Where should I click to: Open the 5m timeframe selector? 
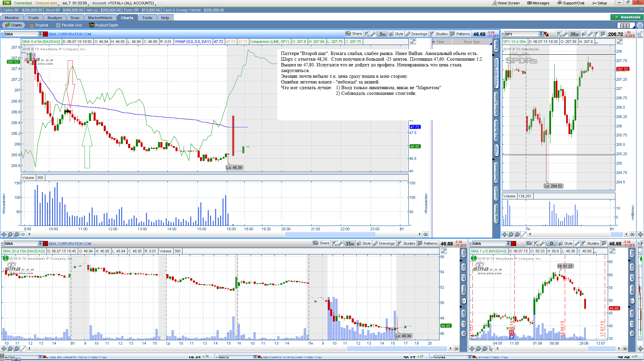382,34
